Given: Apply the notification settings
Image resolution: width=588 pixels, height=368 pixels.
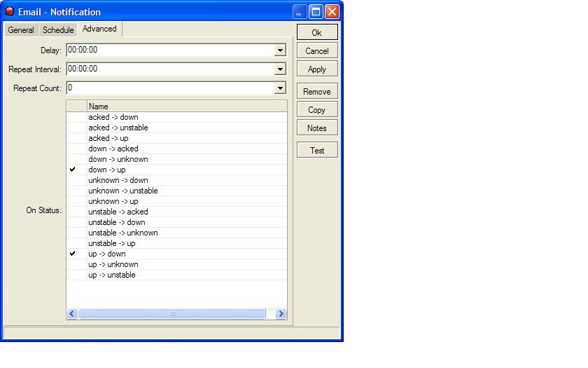Looking at the screenshot, I should 317,69.
